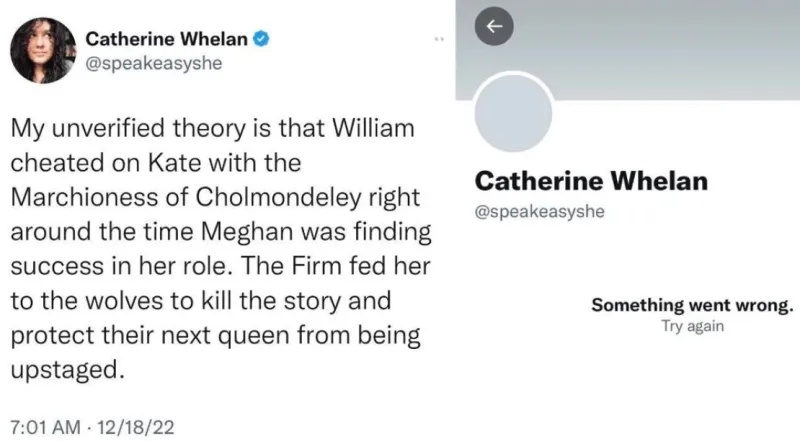Click the word Cholmondeley in the tweet
800x442 pixels.
[x=278, y=197]
